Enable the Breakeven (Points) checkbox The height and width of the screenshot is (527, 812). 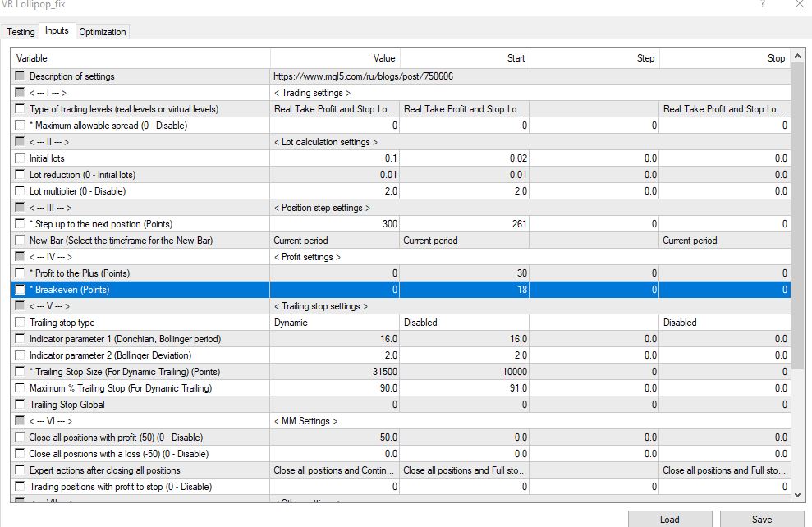coord(20,290)
